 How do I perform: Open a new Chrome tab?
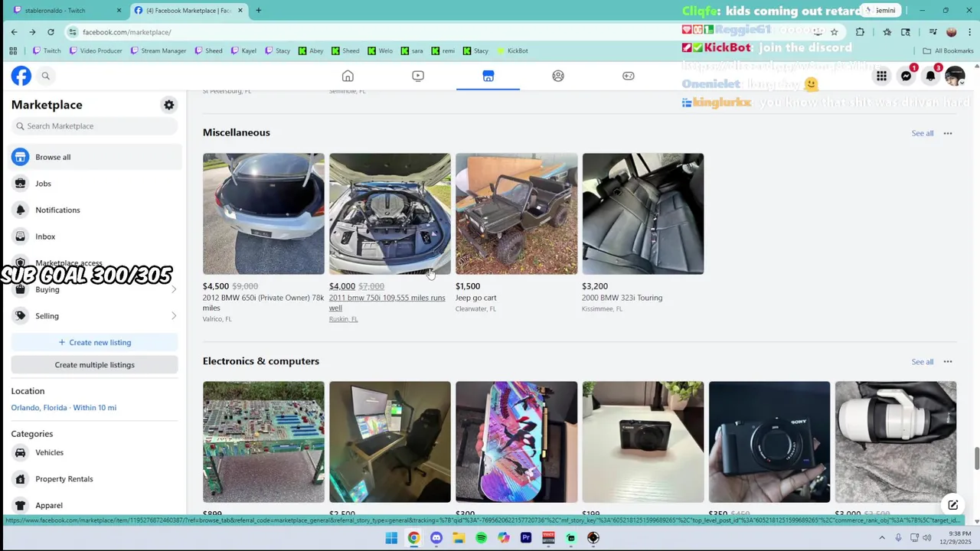[258, 11]
